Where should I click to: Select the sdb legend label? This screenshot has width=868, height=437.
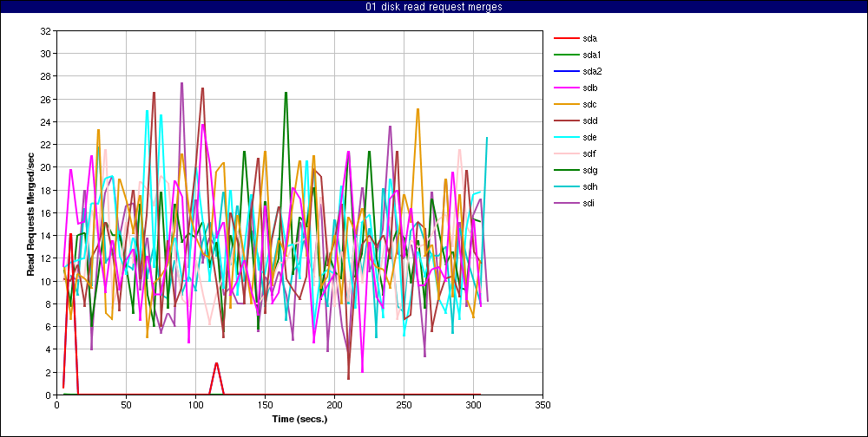(589, 88)
